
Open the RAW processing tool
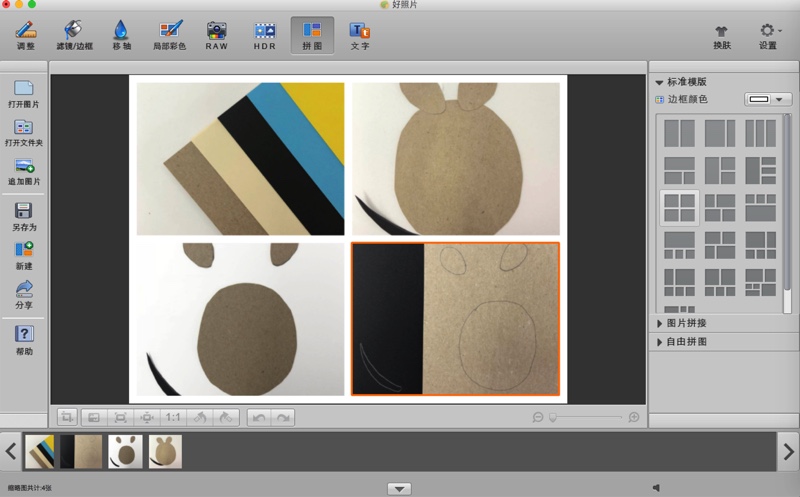(217, 35)
